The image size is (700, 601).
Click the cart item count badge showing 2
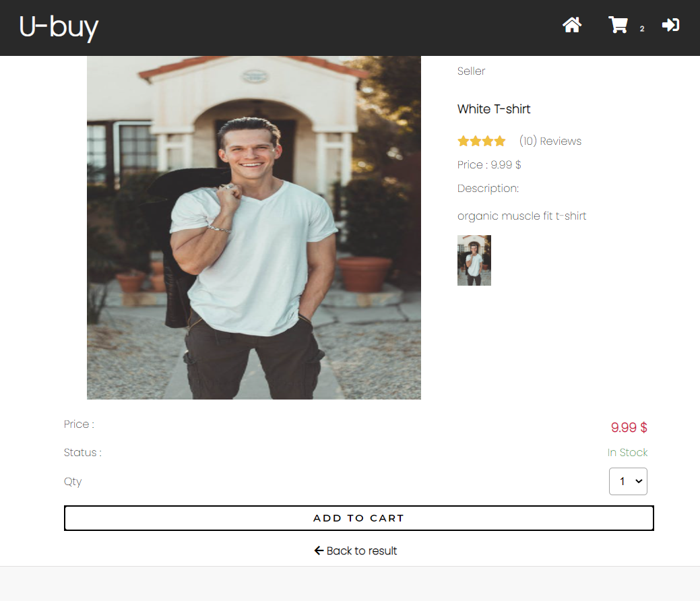pos(641,29)
